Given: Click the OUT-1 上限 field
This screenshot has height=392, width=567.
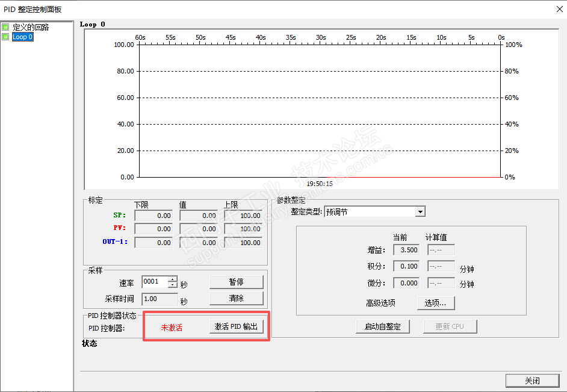Looking at the screenshot, I should [243, 243].
